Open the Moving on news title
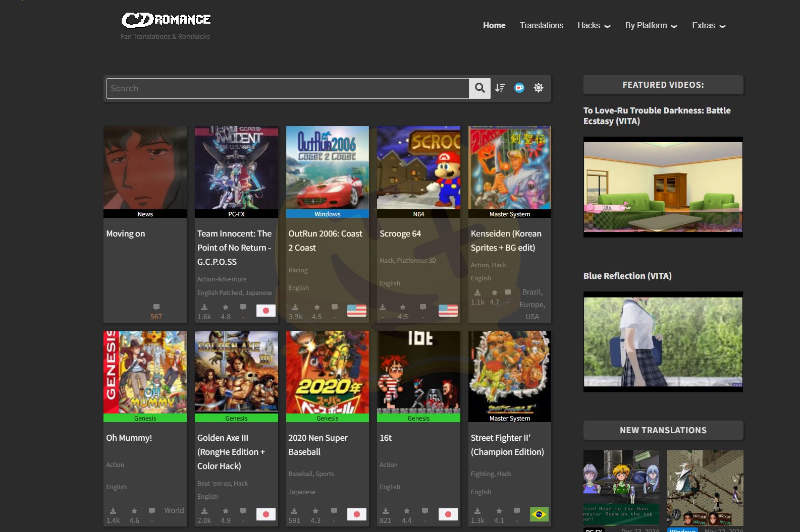 coord(126,233)
